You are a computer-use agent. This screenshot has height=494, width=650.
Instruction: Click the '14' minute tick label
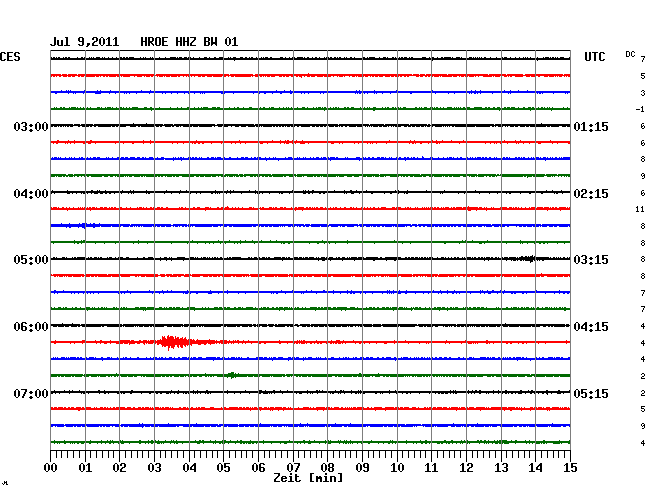(x=535, y=468)
